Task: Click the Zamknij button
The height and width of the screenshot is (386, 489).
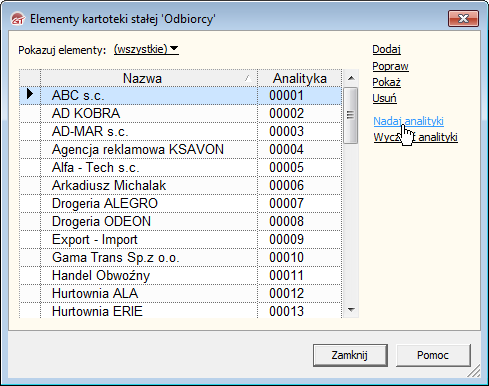Action: (x=350, y=355)
